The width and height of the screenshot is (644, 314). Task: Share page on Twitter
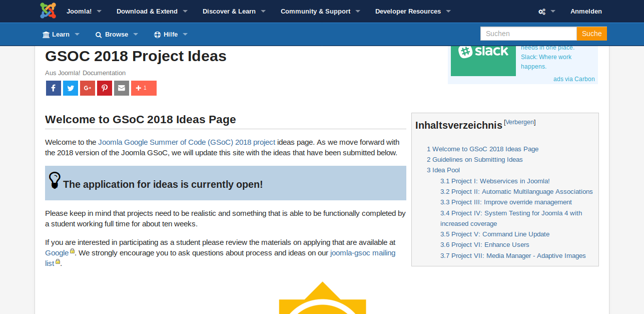[x=71, y=88]
